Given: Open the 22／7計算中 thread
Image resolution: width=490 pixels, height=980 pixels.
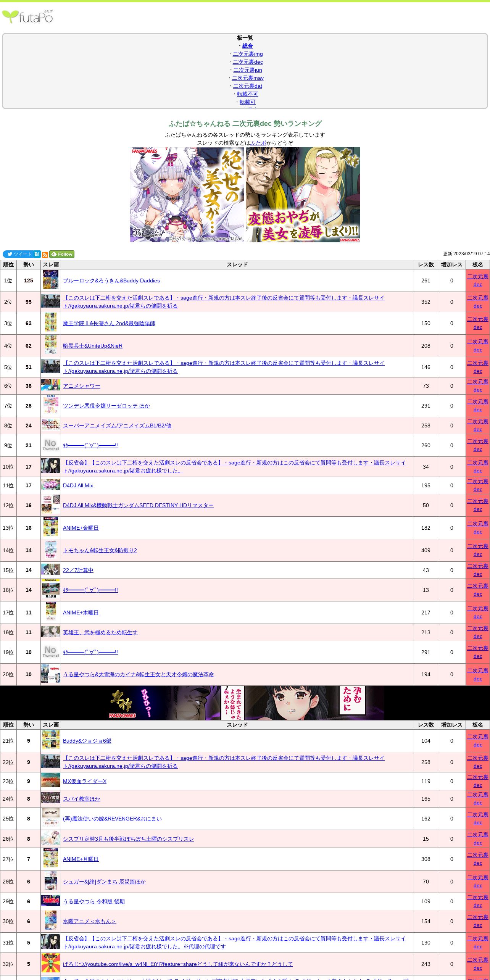Looking at the screenshot, I should (x=78, y=570).
